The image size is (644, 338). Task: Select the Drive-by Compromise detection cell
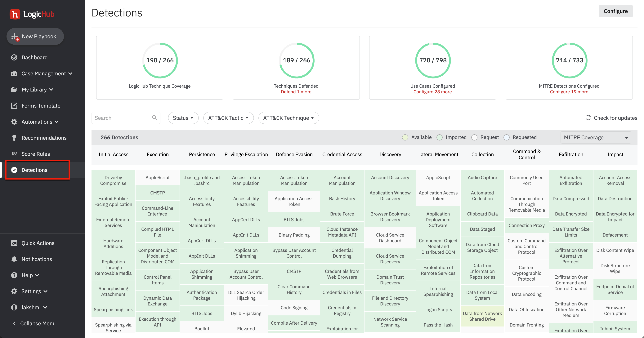(113, 180)
